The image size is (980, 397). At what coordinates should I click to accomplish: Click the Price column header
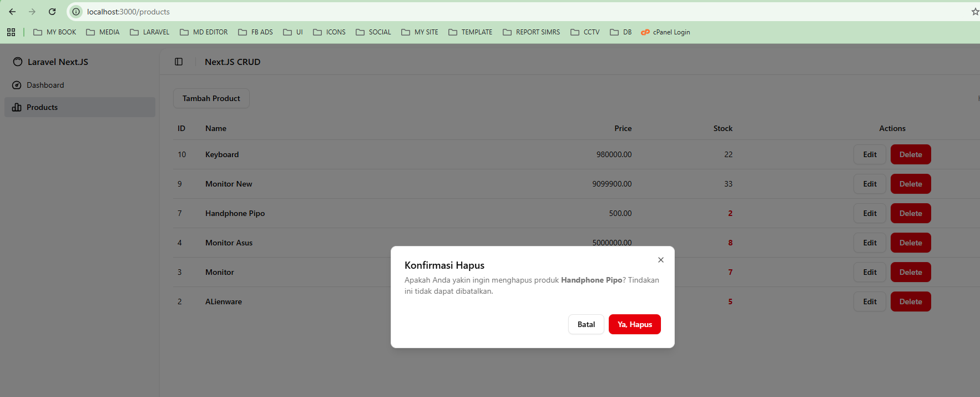click(x=623, y=128)
